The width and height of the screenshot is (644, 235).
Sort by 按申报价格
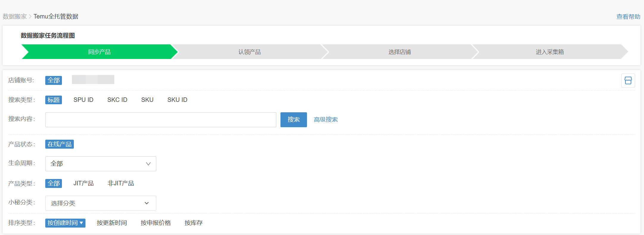click(156, 223)
